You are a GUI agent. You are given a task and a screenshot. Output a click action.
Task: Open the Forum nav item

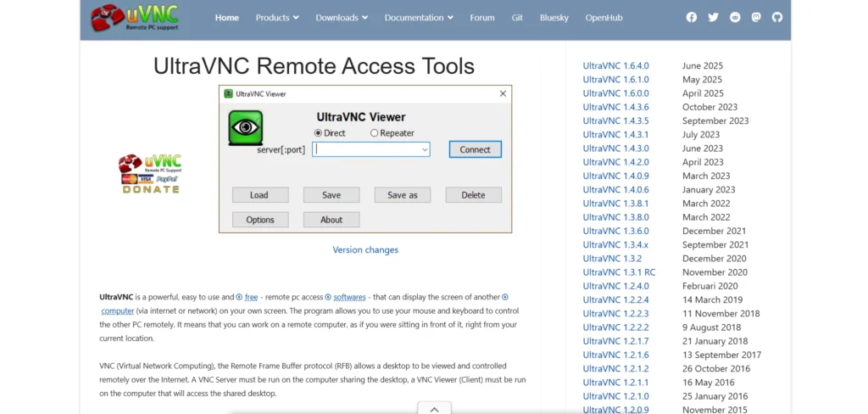[x=482, y=18]
